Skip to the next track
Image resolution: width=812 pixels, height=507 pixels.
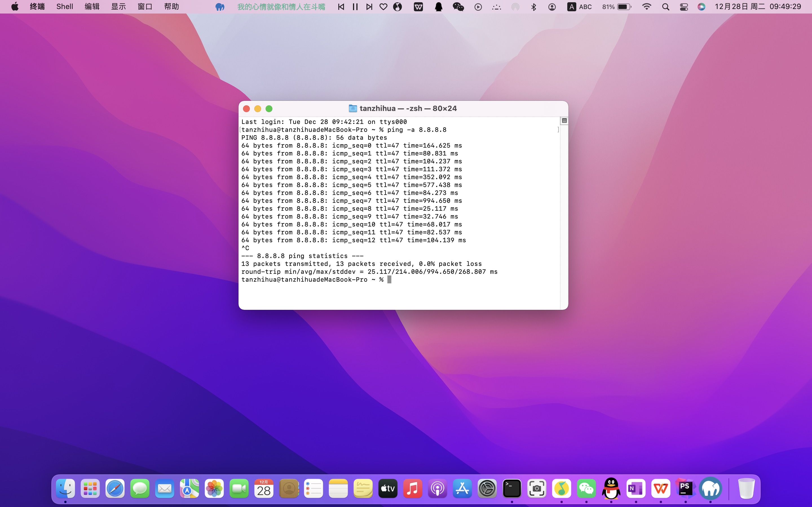click(369, 7)
